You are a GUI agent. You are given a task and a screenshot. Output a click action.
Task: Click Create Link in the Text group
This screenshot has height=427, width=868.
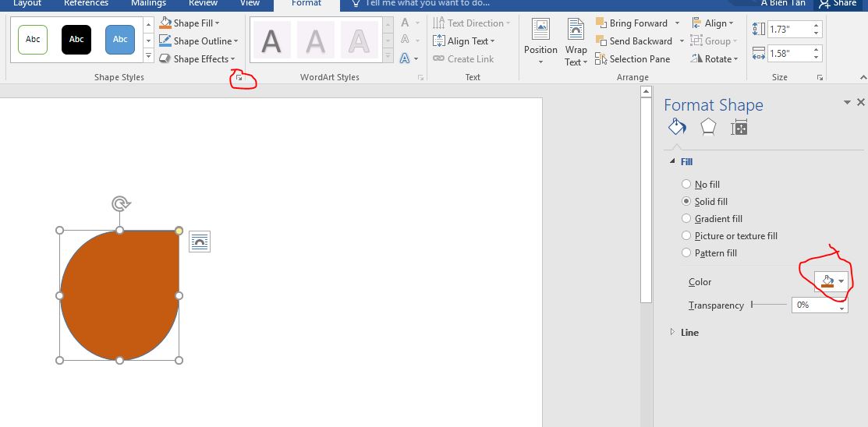463,58
